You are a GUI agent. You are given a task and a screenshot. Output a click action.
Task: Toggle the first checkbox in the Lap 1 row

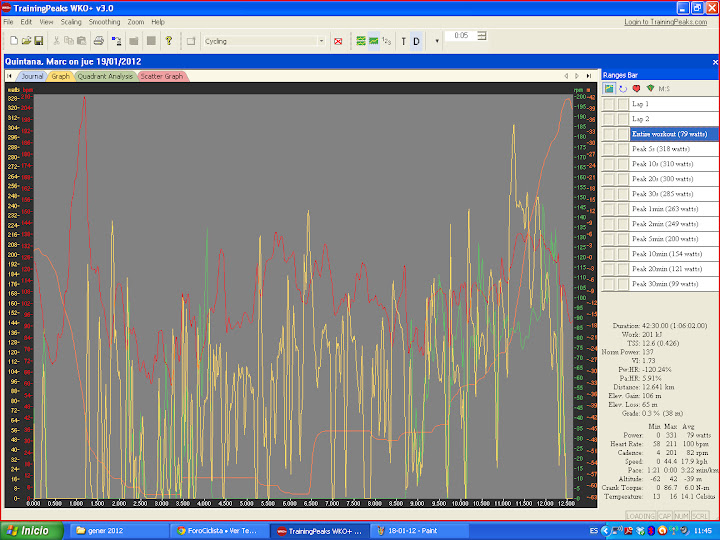click(608, 104)
